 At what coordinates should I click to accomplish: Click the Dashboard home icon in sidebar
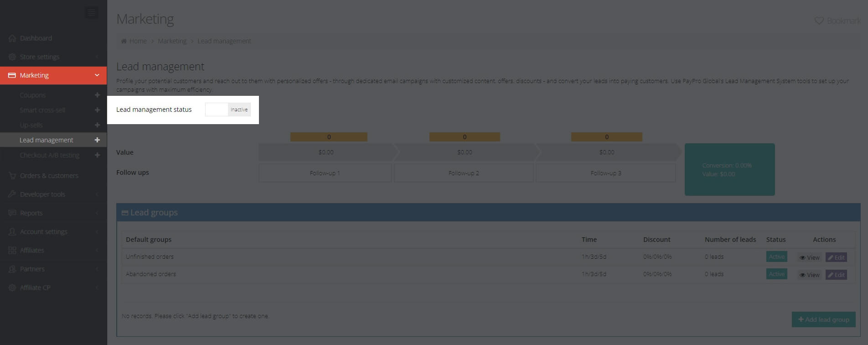coord(12,38)
